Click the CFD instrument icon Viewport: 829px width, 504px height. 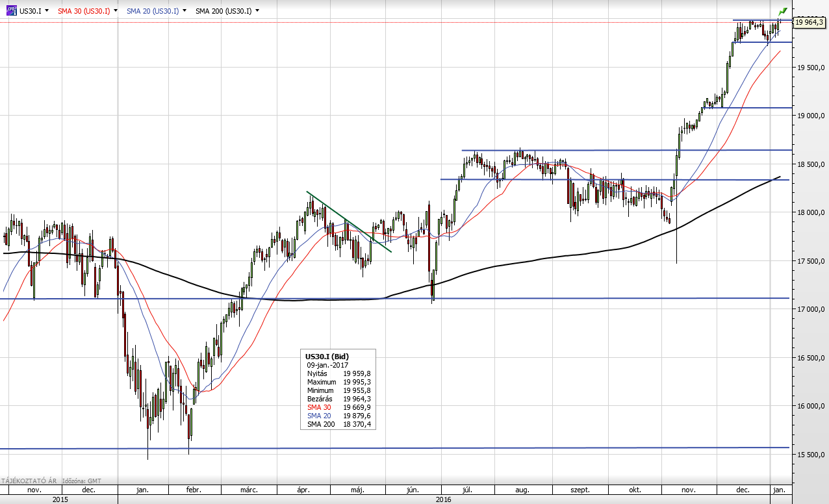click(12, 10)
